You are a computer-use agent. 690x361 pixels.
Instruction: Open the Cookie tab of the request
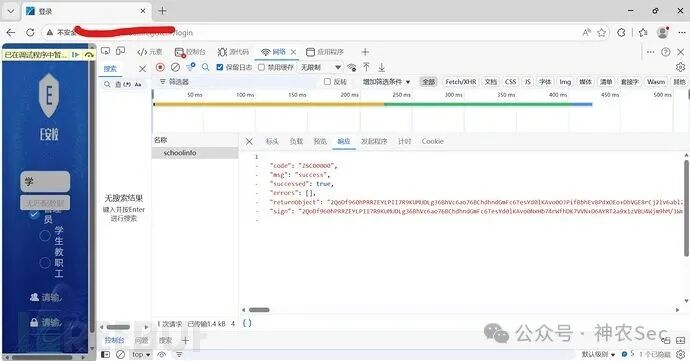coord(433,141)
